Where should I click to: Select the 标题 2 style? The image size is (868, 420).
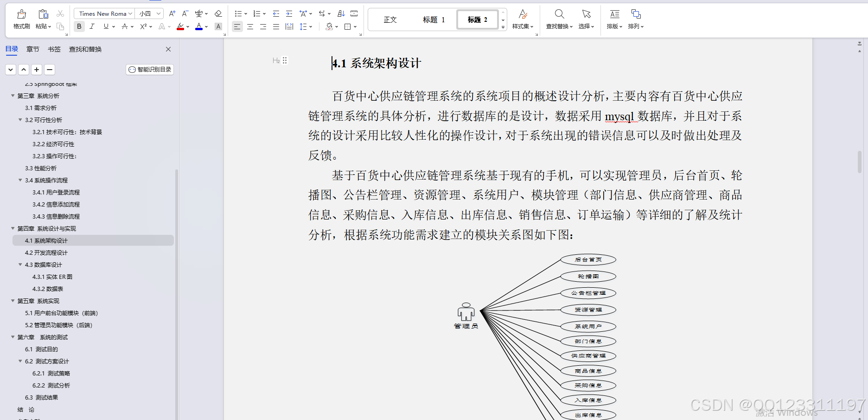coord(478,19)
